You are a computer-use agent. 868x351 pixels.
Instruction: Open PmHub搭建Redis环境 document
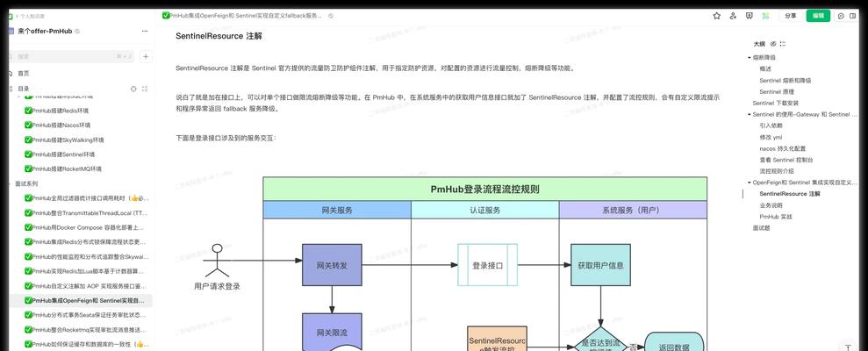tap(56, 111)
